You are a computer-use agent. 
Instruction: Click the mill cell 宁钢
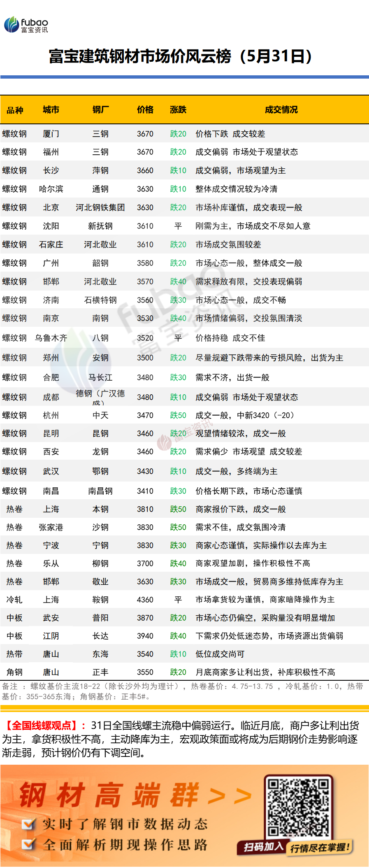[x=100, y=545]
